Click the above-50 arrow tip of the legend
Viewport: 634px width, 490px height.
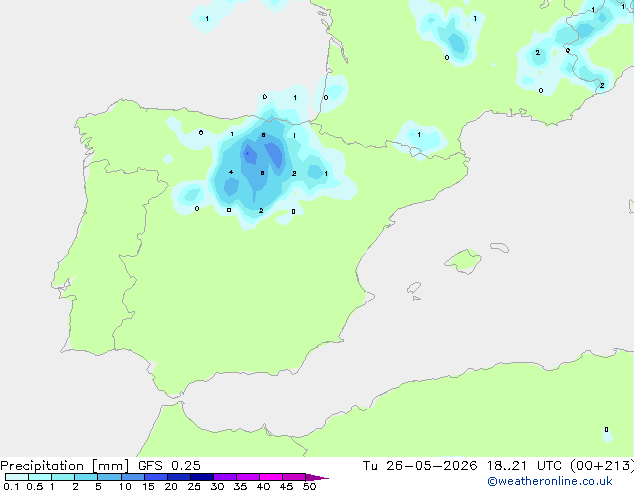click(x=317, y=477)
